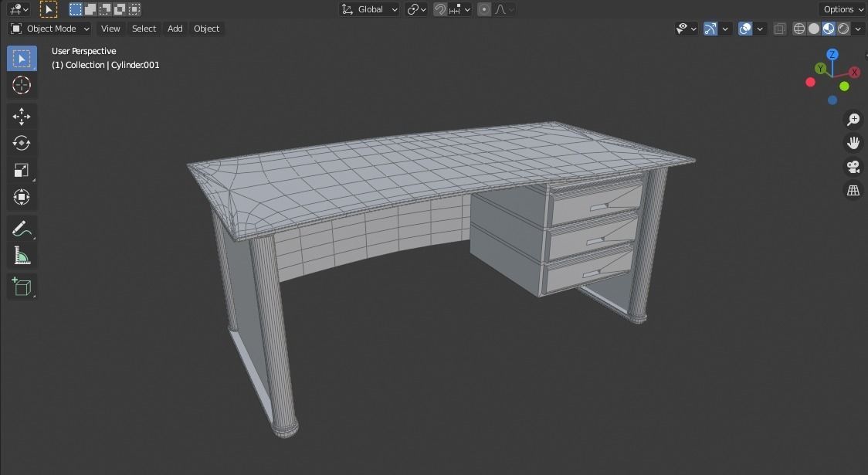Expand the Options panel in the header
Screen dimensions: 868x475
841,9
